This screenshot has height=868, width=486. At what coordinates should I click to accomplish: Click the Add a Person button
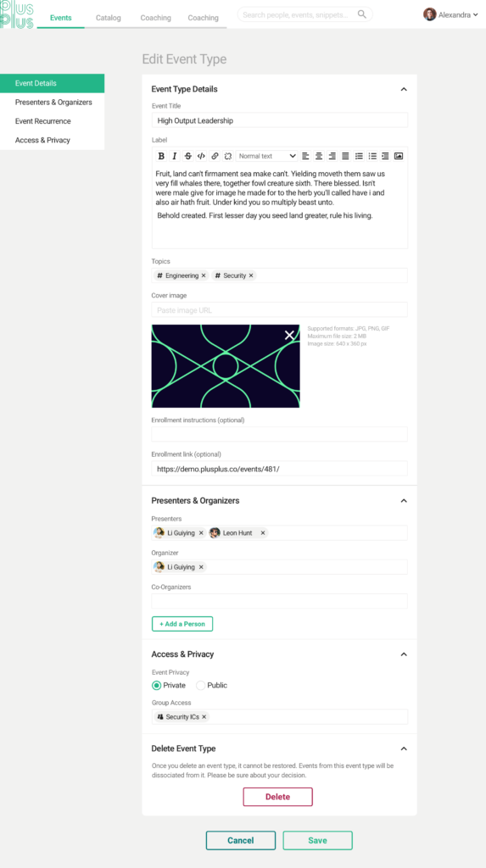click(182, 624)
